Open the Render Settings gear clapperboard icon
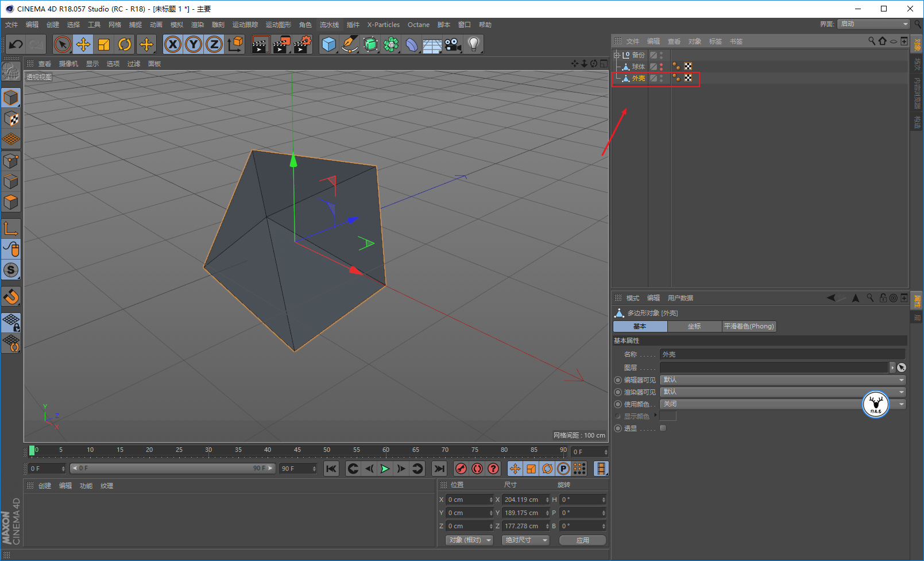Image resolution: width=924 pixels, height=561 pixels. [303, 44]
